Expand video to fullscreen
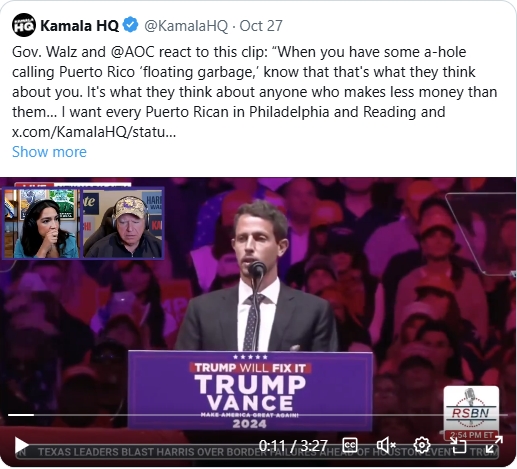 [x=494, y=445]
